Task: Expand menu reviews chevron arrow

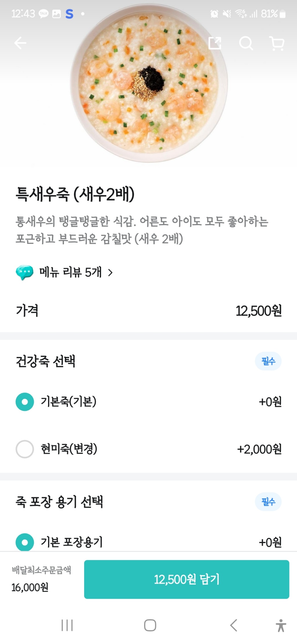Action: tap(110, 273)
